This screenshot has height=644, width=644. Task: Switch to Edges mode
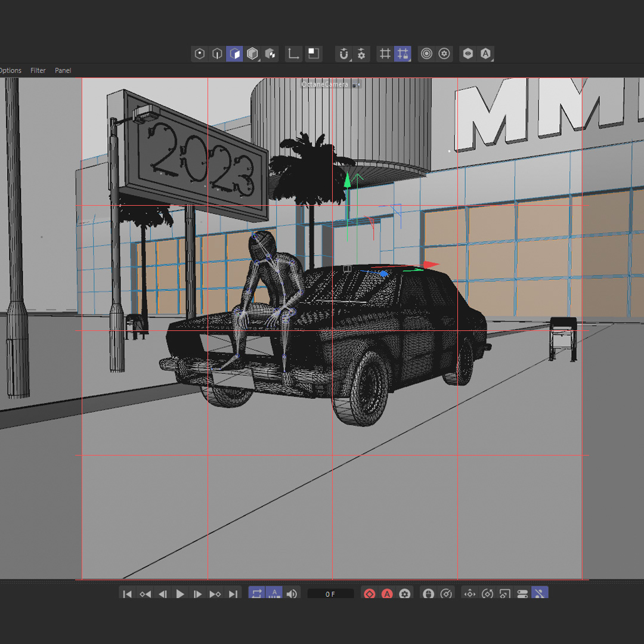click(217, 54)
